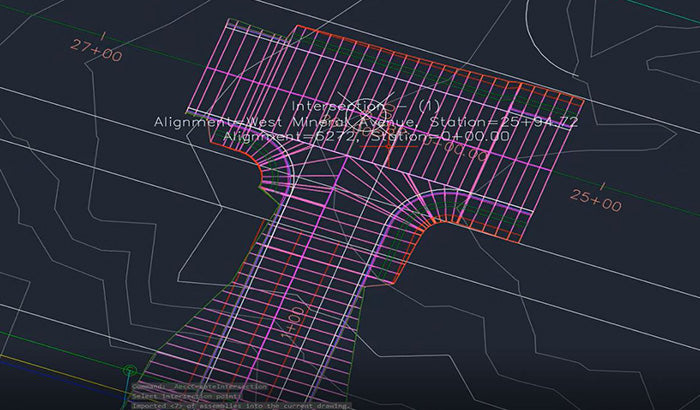This screenshot has height=410, width=700.
Task: Click the "27+00" station label
Action: coord(96,50)
